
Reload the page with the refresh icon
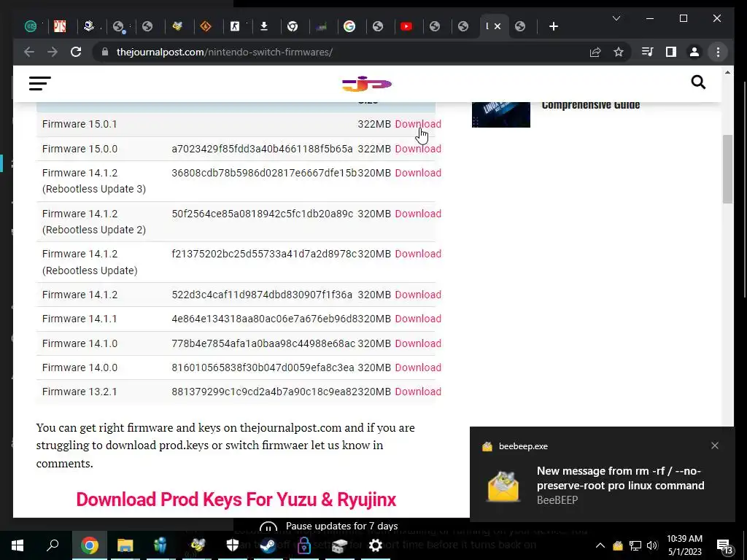click(76, 52)
